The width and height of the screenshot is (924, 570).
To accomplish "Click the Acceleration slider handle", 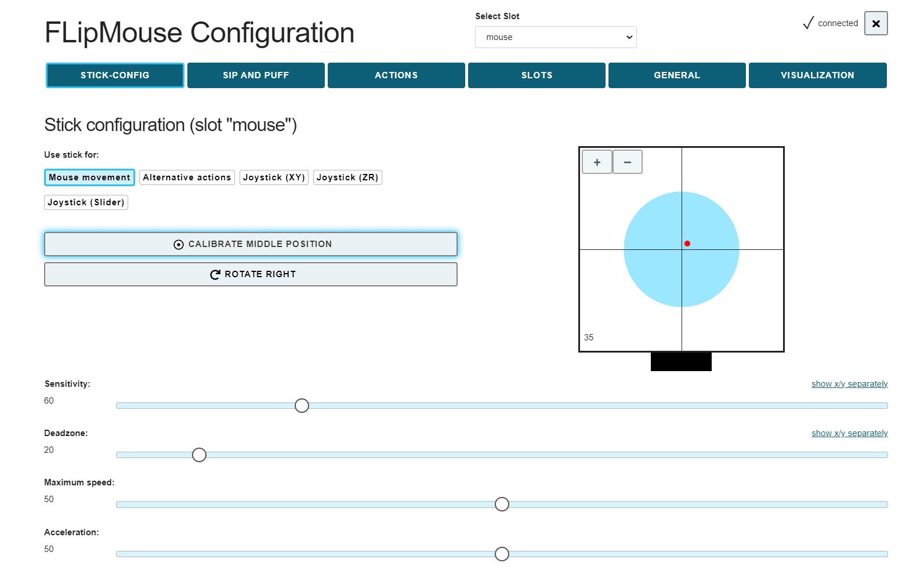I will (502, 554).
